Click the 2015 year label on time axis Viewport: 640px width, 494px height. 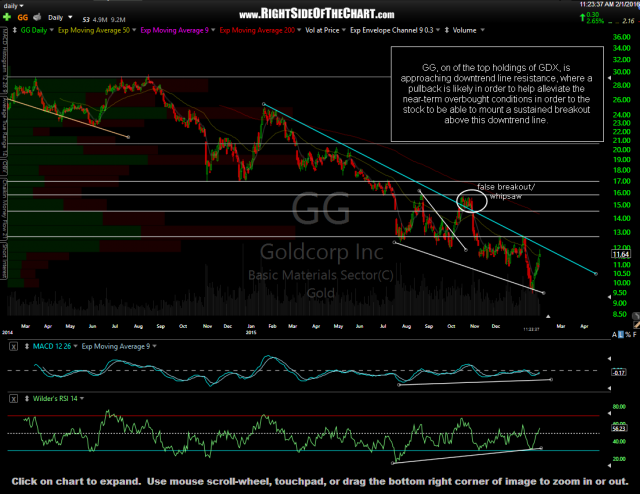251,332
